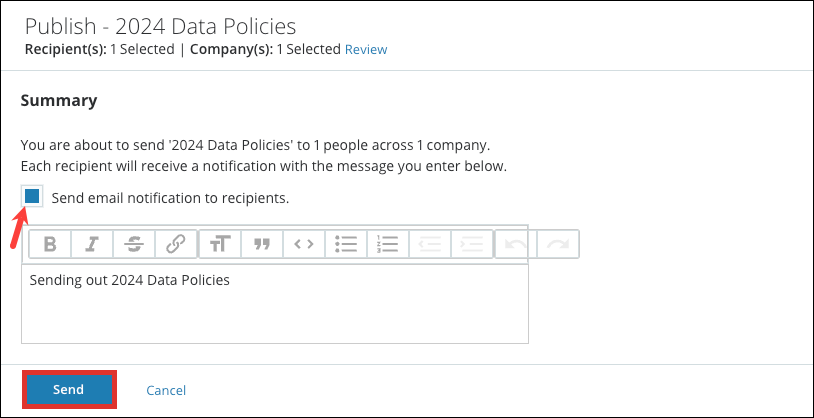The height and width of the screenshot is (418, 814).
Task: Select the 'Each recipient will receive a notification' line
Action: pyautogui.click(x=264, y=167)
